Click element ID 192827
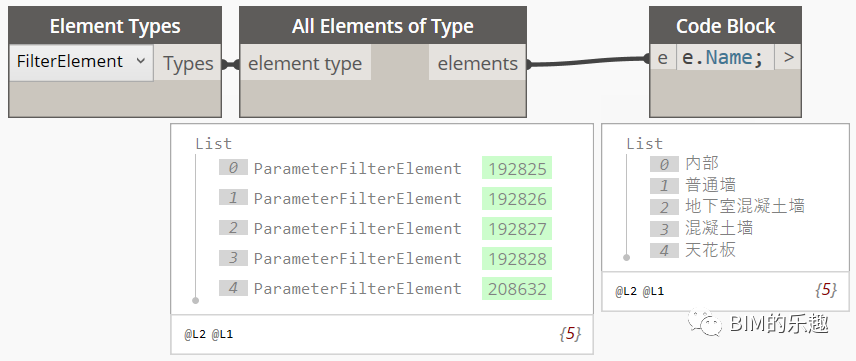Screen dimensions: 856x361 pyautogui.click(x=517, y=229)
